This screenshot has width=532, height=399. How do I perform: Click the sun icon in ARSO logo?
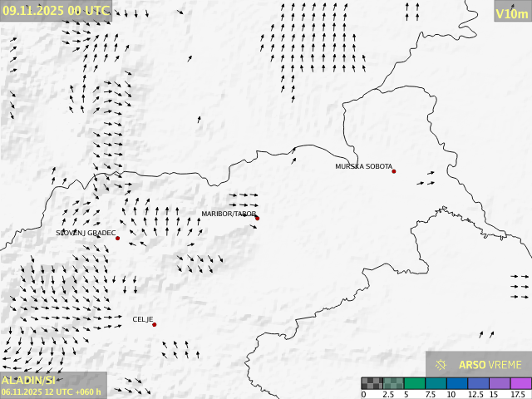click(441, 365)
